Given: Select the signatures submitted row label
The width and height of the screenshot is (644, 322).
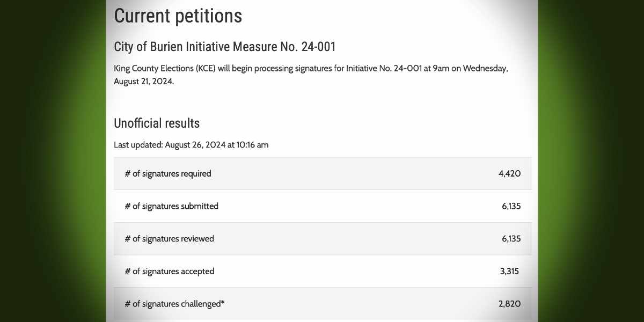Looking at the screenshot, I should [x=171, y=206].
